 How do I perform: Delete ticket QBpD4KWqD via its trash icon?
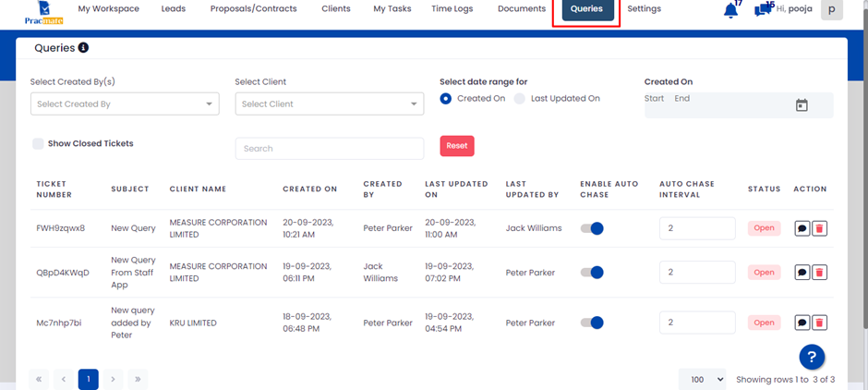click(820, 272)
